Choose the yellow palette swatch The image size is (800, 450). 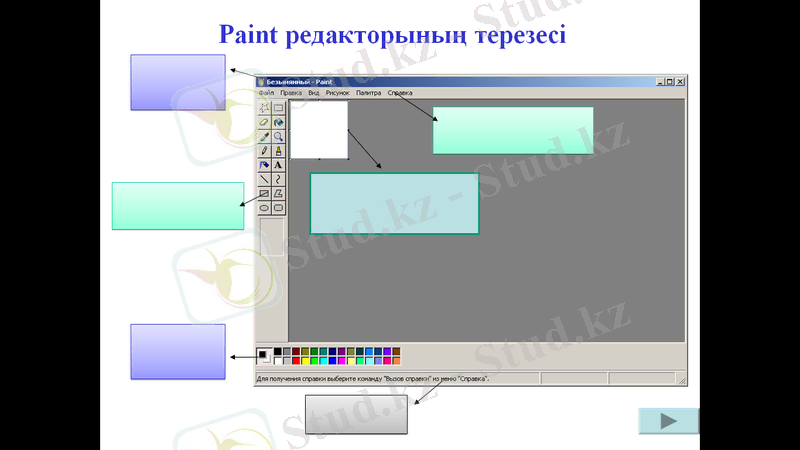click(x=306, y=360)
